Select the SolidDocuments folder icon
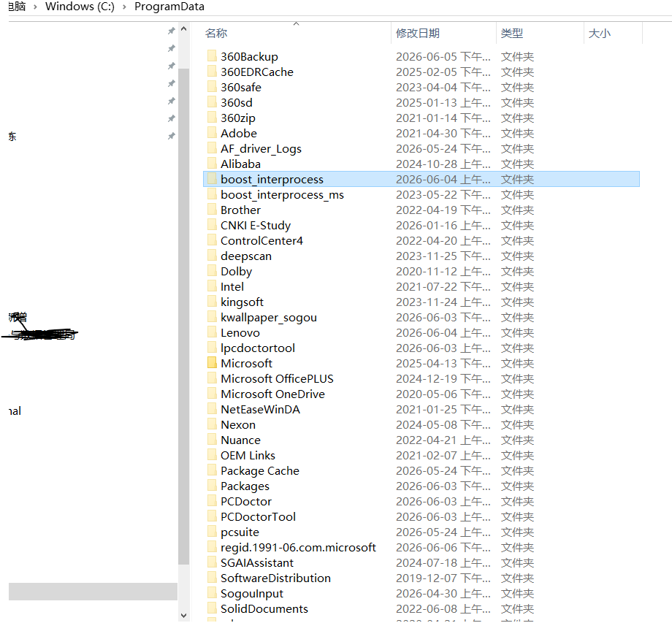672x623 pixels. (212, 608)
